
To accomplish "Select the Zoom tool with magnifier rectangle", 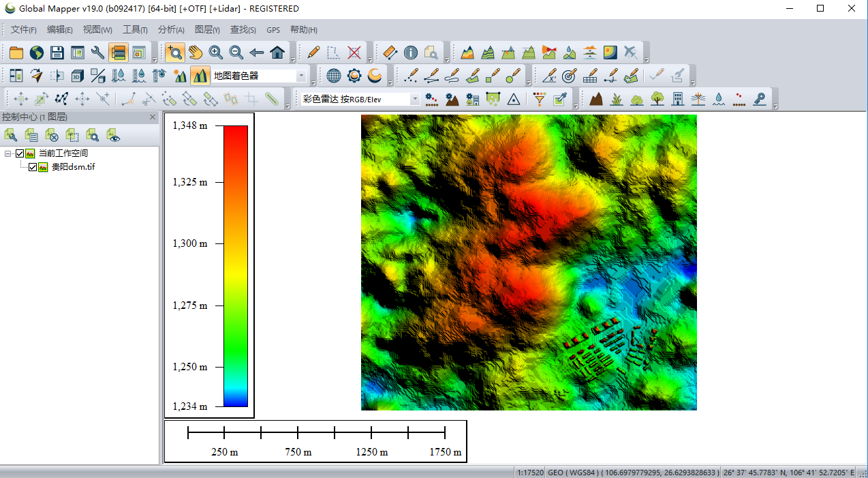I will point(175,53).
